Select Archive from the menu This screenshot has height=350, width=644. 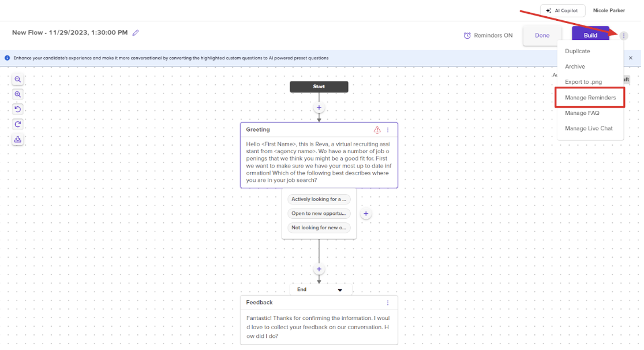pos(575,66)
